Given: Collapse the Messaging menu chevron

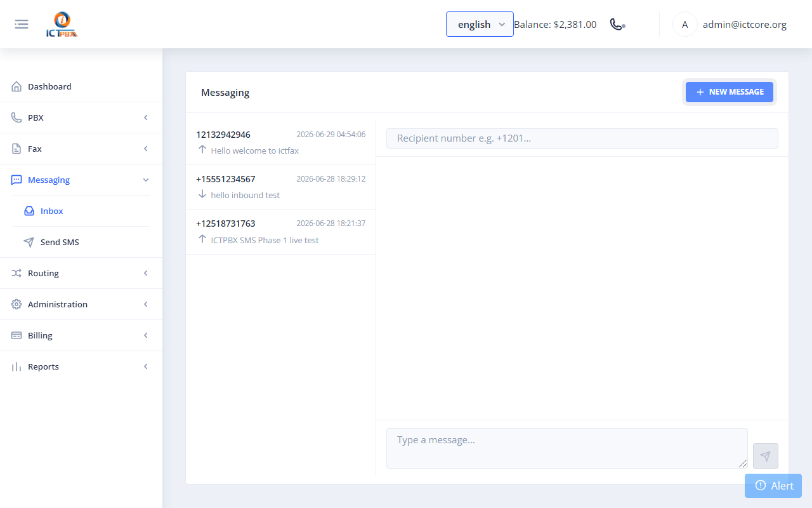Looking at the screenshot, I should coord(146,180).
